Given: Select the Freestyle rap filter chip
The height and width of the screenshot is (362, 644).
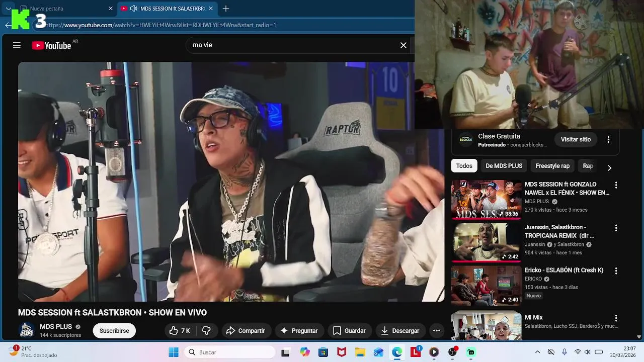Looking at the screenshot, I should click(x=552, y=166).
